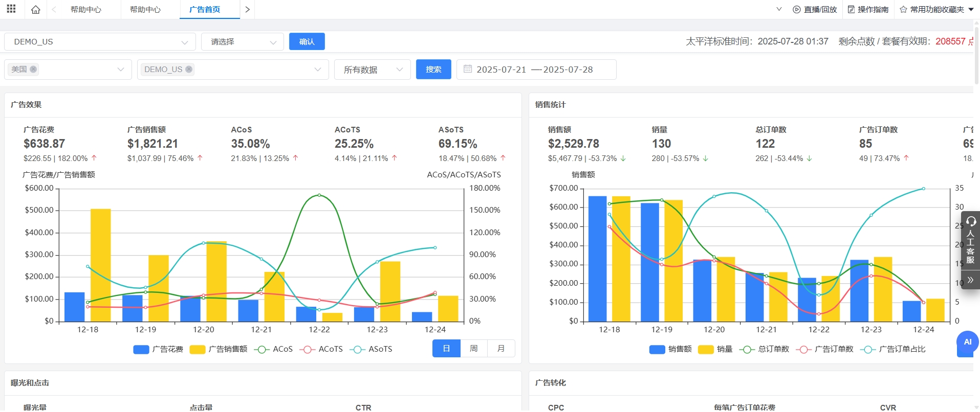980x412 pixels.
Task: Click the blue AI assistant button
Action: tap(967, 342)
